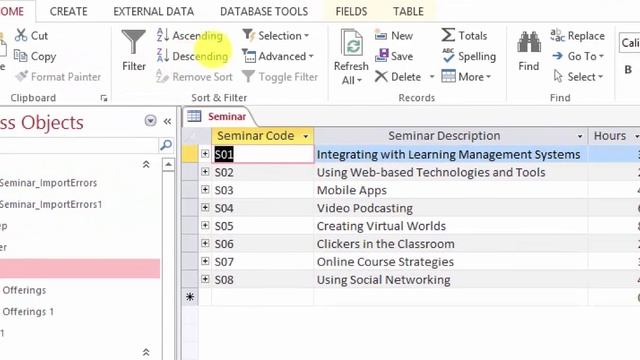Screen dimensions: 640x360
Task: Open Seminar_ImportErrors1 table in navigation pane
Action: coord(51,204)
